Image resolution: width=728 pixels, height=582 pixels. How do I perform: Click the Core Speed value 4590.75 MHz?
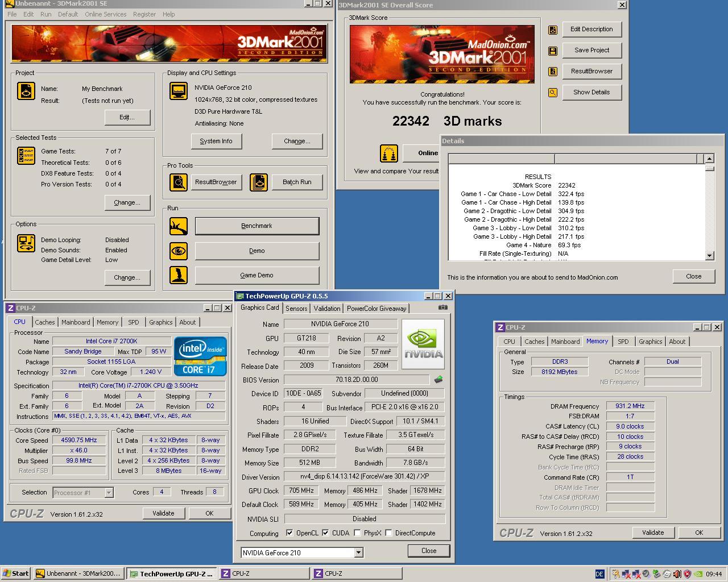(x=79, y=440)
